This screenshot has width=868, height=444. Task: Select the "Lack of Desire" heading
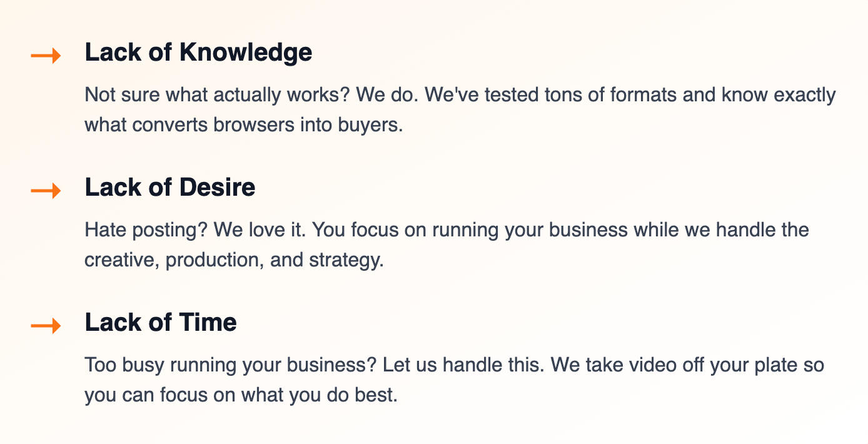(x=169, y=188)
